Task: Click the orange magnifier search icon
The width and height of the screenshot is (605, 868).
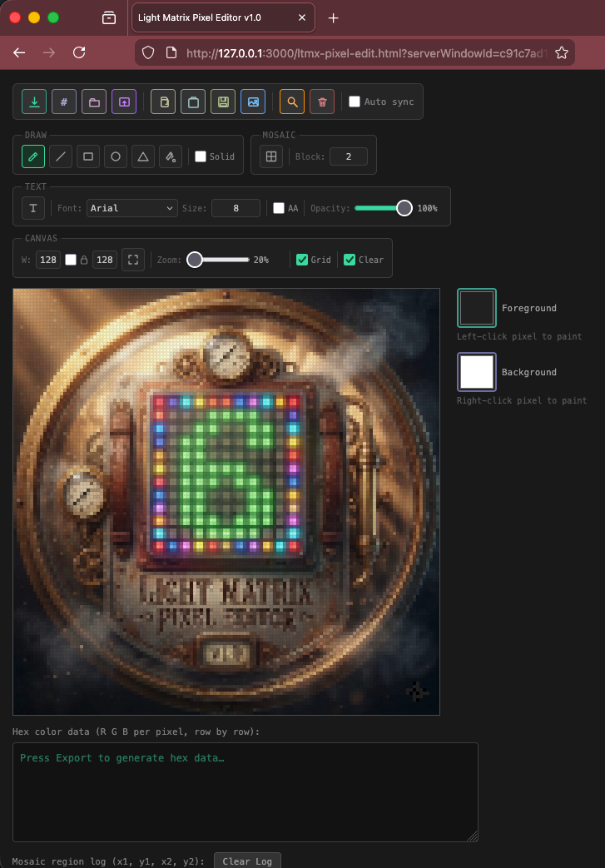Action: (x=292, y=102)
